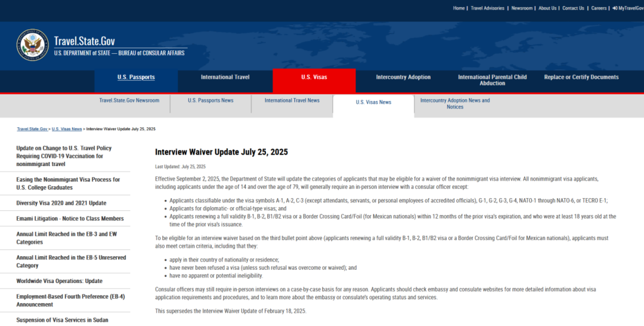This screenshot has width=644, height=326.
Task: Open the Travel.State.Gov site title
Action: point(84,41)
